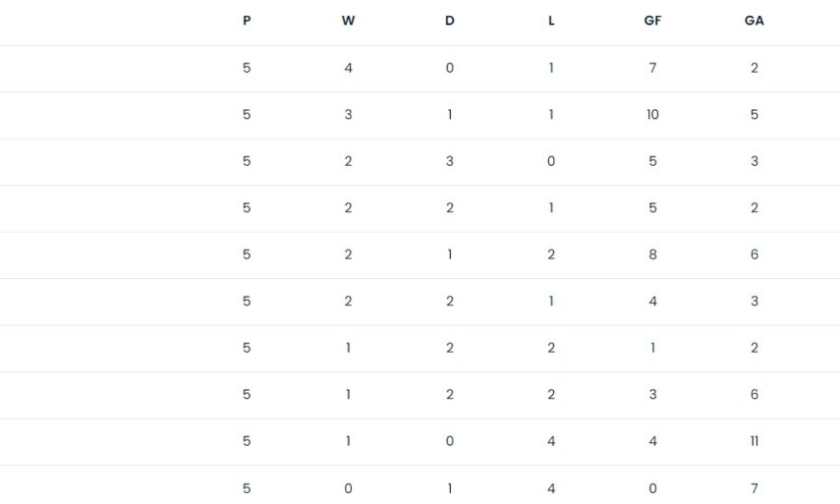Click the GF cell showing 0
This screenshot has width=840, height=504.
click(652, 488)
